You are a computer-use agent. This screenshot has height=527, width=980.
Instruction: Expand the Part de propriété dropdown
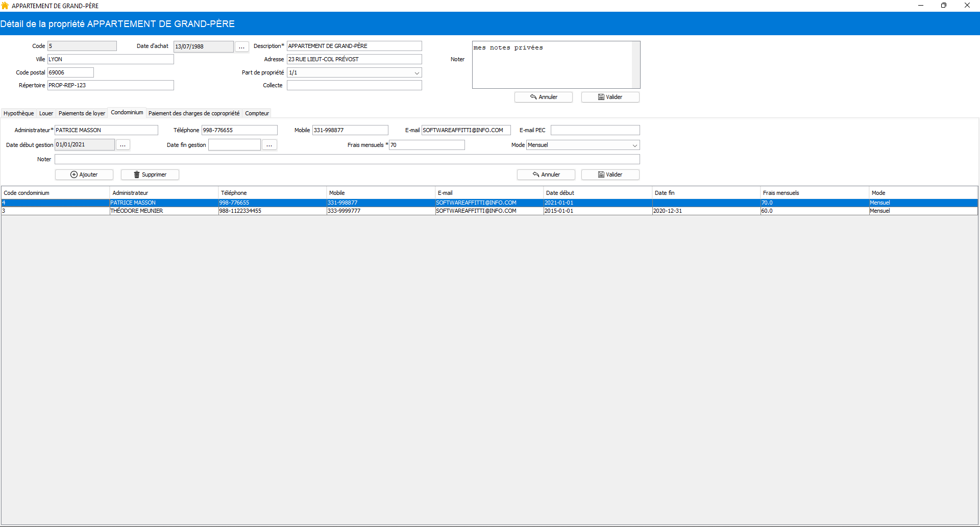point(416,72)
